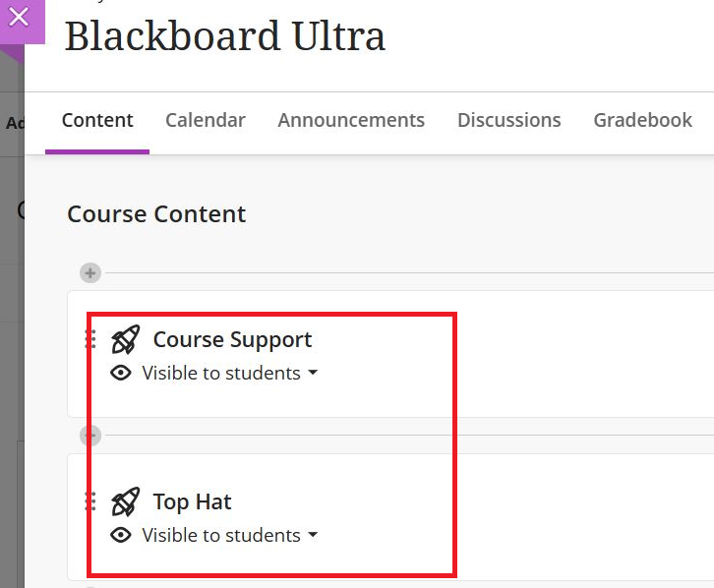Screen dimensions: 714x588
Task: Switch to the Announcements tab
Action: [351, 121]
